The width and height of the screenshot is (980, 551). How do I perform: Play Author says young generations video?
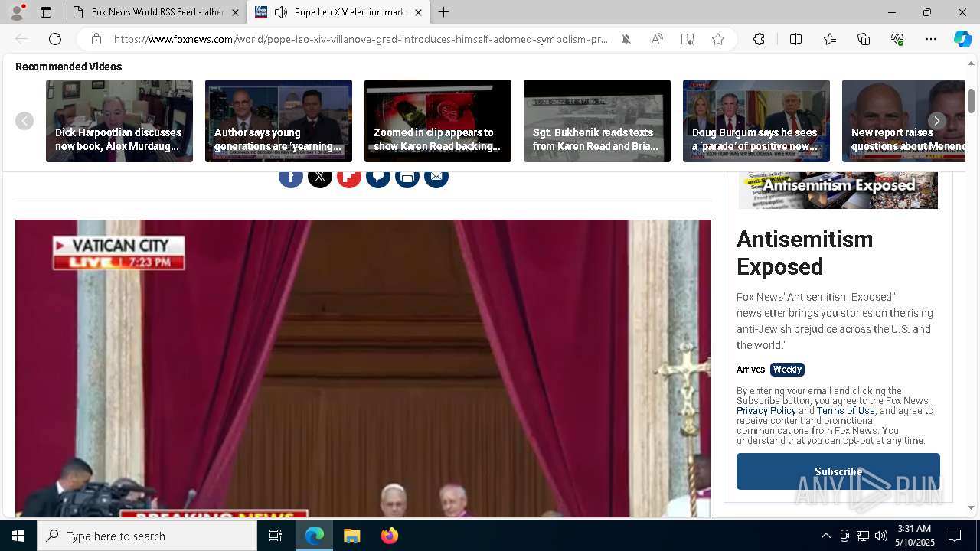click(x=279, y=121)
